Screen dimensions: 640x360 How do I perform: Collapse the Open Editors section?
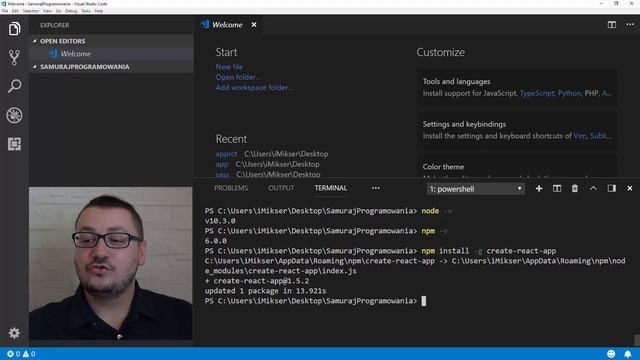click(111, 41)
